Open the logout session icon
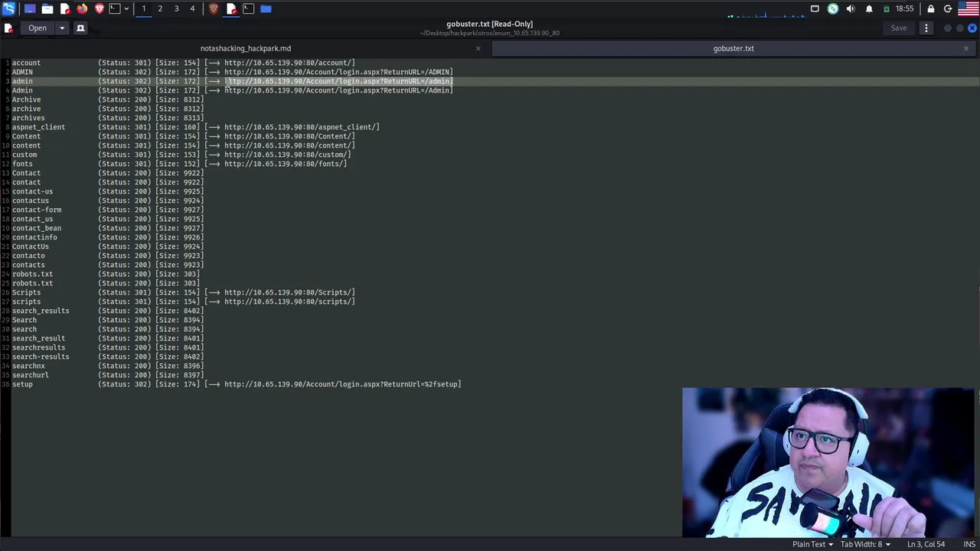The width and height of the screenshot is (980, 551). click(948, 8)
